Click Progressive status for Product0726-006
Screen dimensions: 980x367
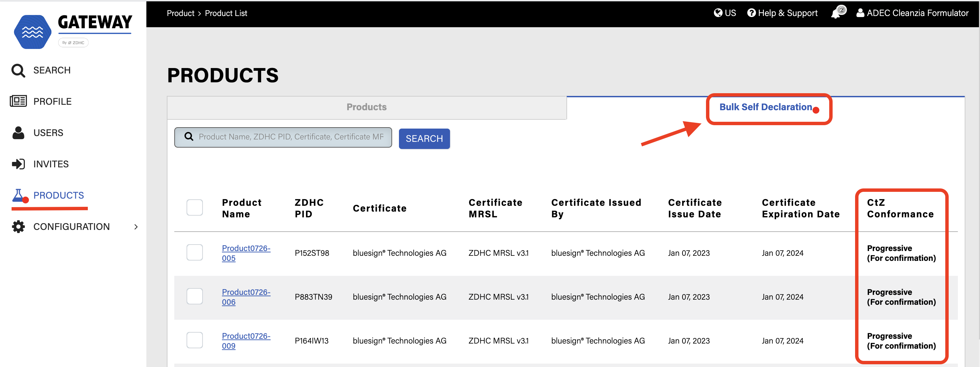[901, 297]
